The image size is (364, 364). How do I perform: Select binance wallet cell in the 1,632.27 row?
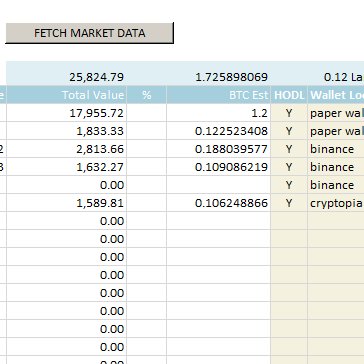point(336,167)
